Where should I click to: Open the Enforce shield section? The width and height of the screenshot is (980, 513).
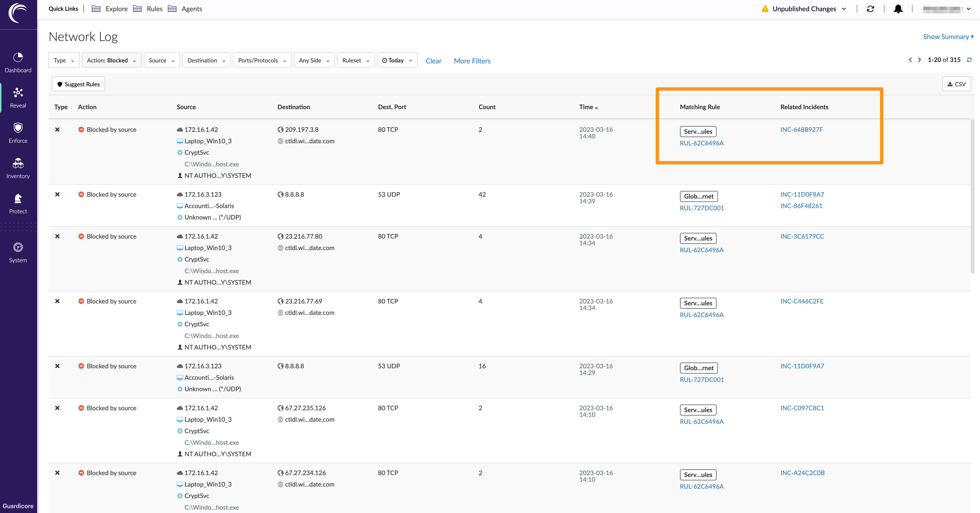coord(18,133)
